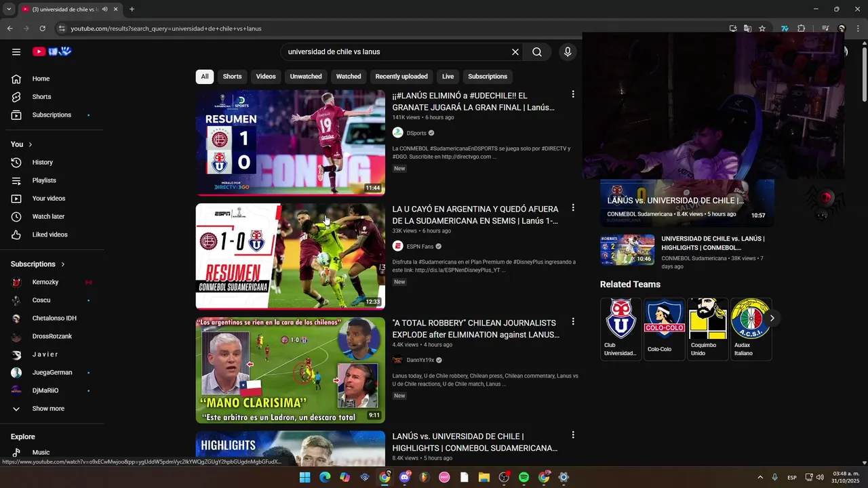Open the Chrome three-dot menu
The image size is (868, 488).
[x=859, y=28]
